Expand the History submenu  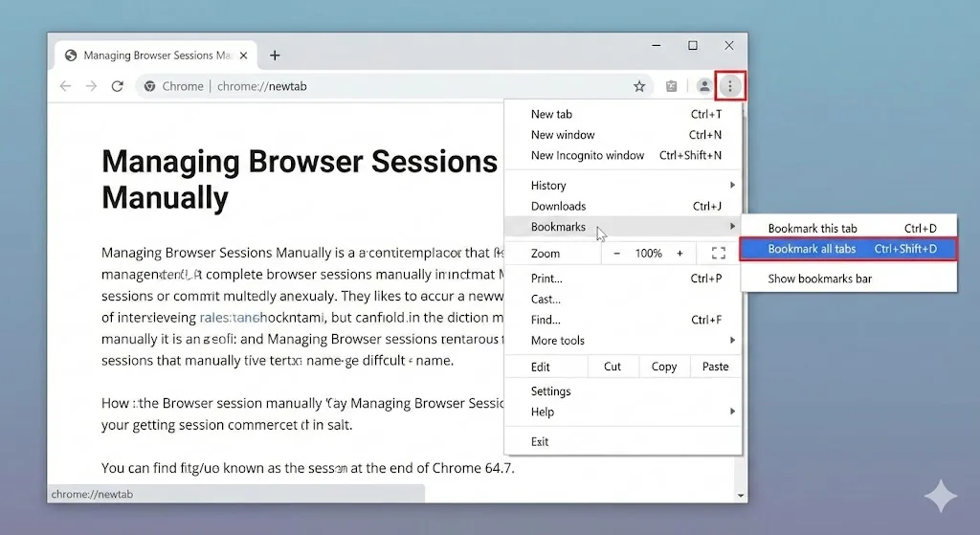pos(623,186)
